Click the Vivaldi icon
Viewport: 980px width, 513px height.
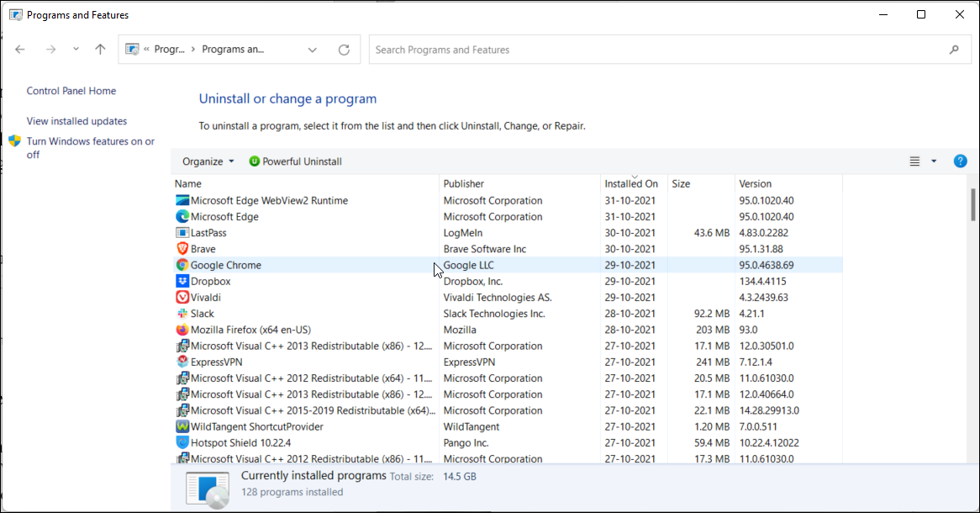pos(182,297)
